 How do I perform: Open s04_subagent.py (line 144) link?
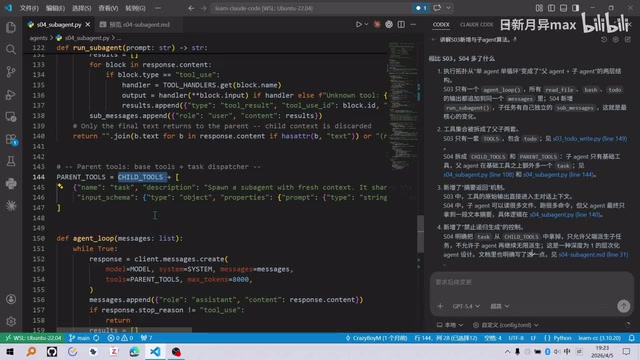558,175
